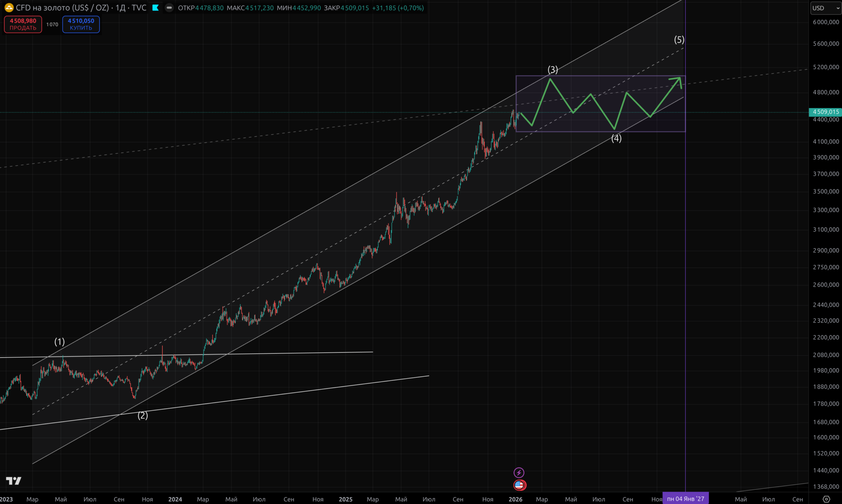Click the cyan flag marker icon
Image resolution: width=842 pixels, height=504 pixels.
(155, 8)
